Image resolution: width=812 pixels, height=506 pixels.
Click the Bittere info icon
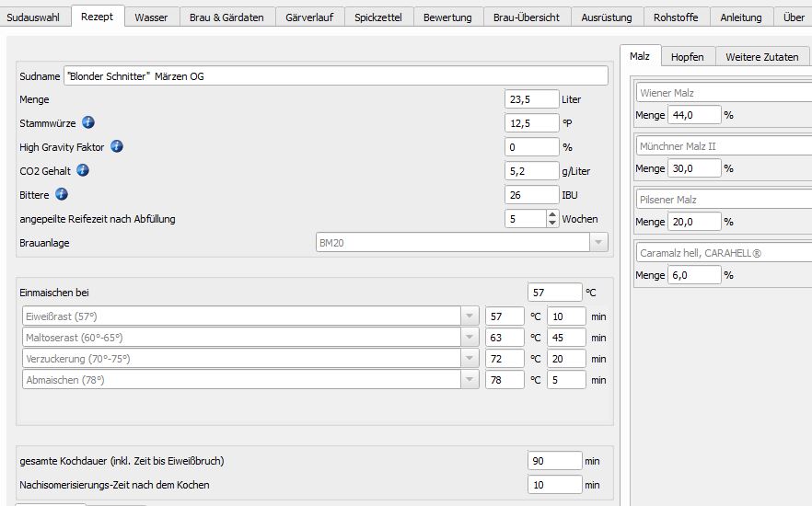(x=62, y=194)
